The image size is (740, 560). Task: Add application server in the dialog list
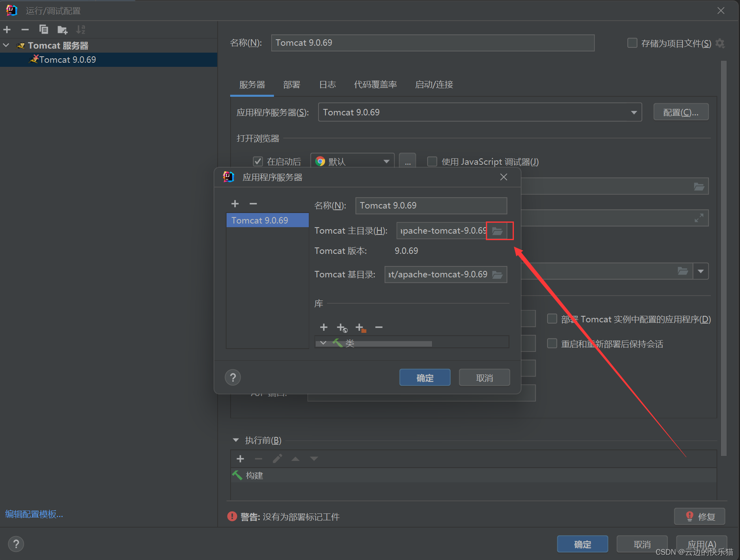click(235, 204)
